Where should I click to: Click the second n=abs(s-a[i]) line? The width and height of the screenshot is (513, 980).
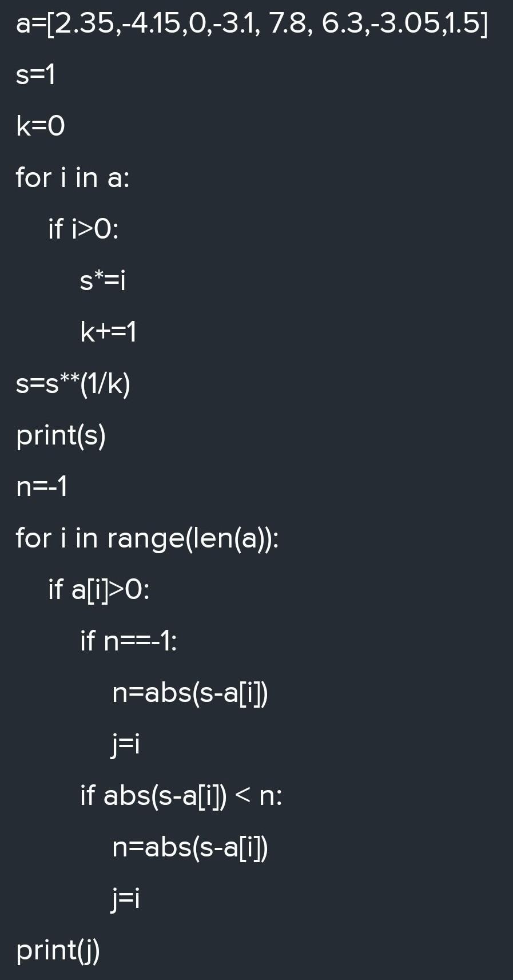click(190, 847)
